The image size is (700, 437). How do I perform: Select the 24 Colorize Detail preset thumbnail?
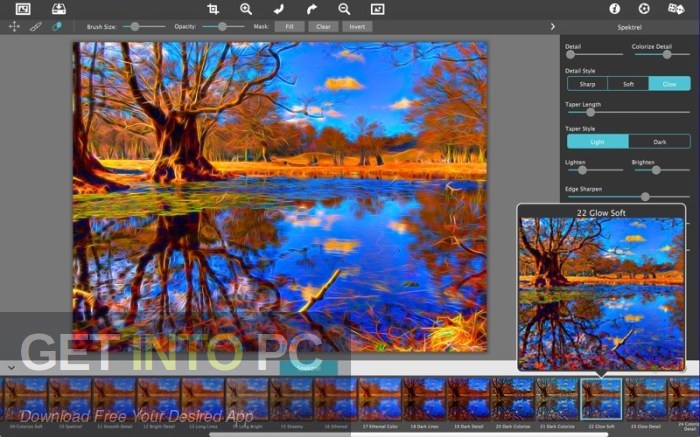point(684,399)
